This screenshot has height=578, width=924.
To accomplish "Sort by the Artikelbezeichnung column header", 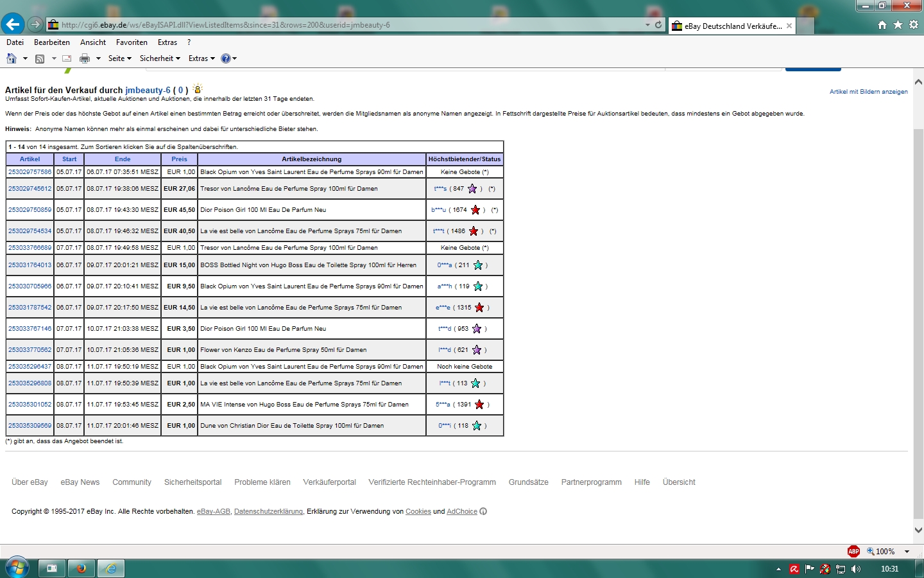I will [312, 159].
